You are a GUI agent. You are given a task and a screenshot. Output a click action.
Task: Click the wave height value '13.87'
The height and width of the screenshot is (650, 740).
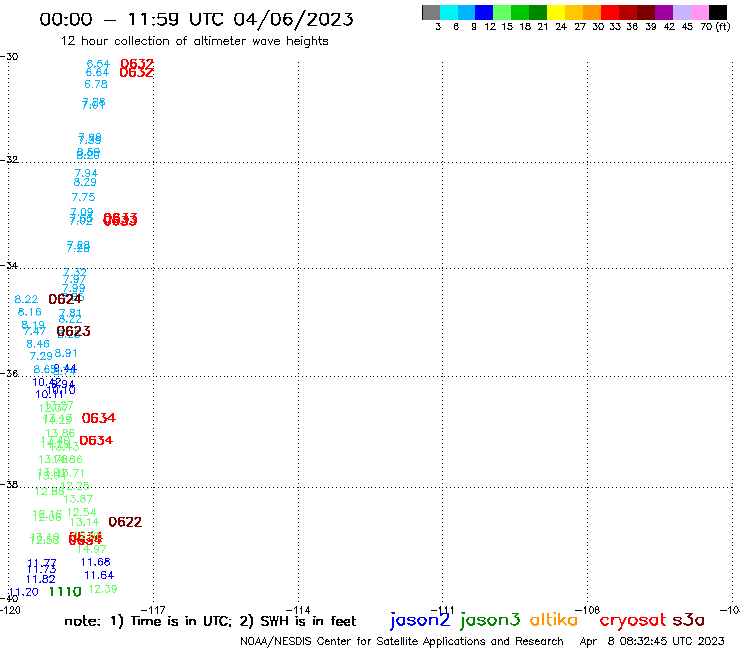(78, 499)
